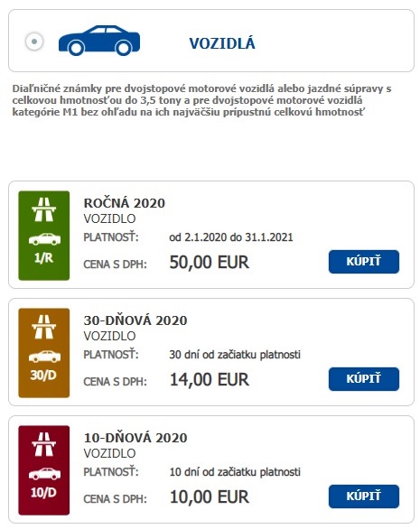Click the motorway symbol on the green badge

point(44,209)
